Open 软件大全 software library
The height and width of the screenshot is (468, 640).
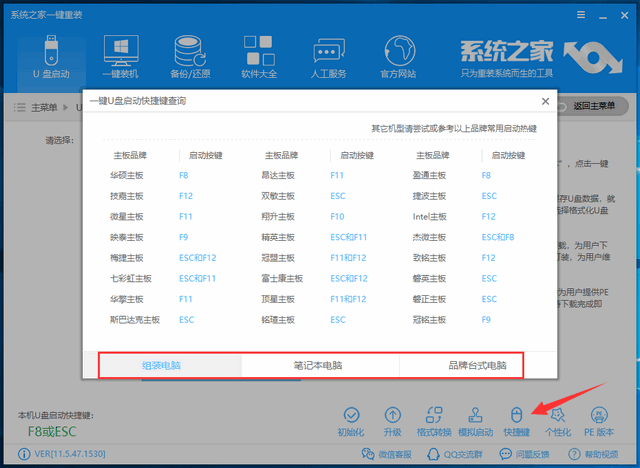tap(259, 56)
